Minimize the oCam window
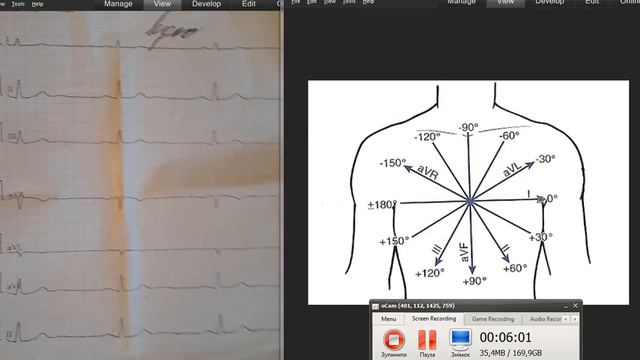 (x=566, y=306)
